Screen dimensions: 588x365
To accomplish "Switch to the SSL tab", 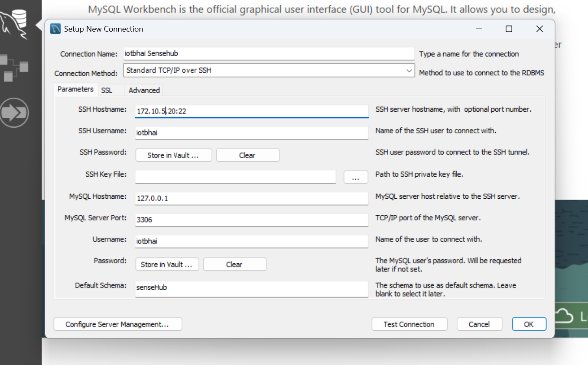I will pos(107,90).
